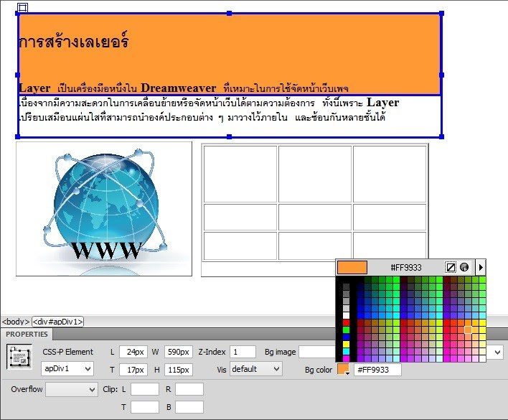This screenshot has height=420, width=508.
Task: Click the CSS-P Element label
Action: pyautogui.click(x=67, y=352)
